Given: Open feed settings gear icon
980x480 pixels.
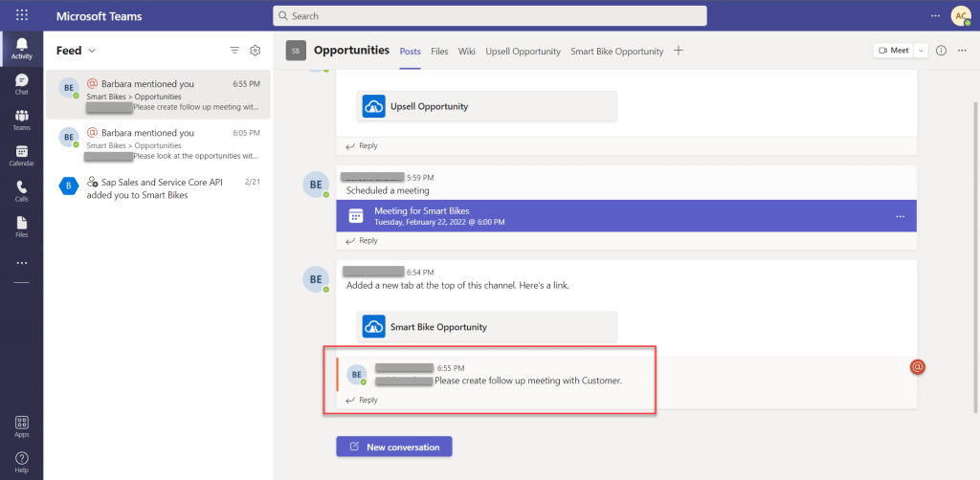Looking at the screenshot, I should pyautogui.click(x=255, y=51).
